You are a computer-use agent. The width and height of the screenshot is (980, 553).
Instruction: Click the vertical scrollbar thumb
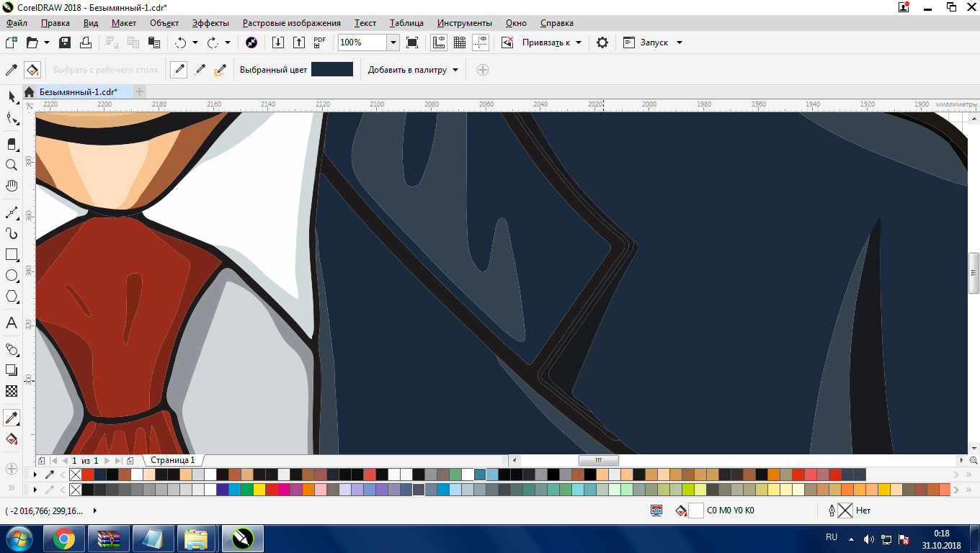click(974, 274)
